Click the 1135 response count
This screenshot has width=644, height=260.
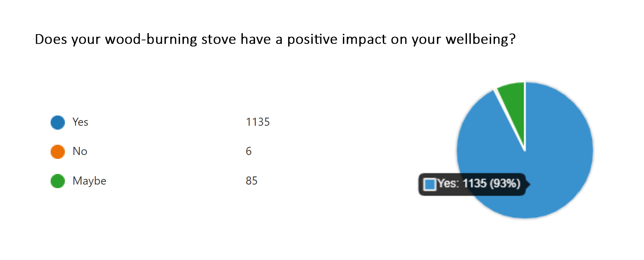258,122
